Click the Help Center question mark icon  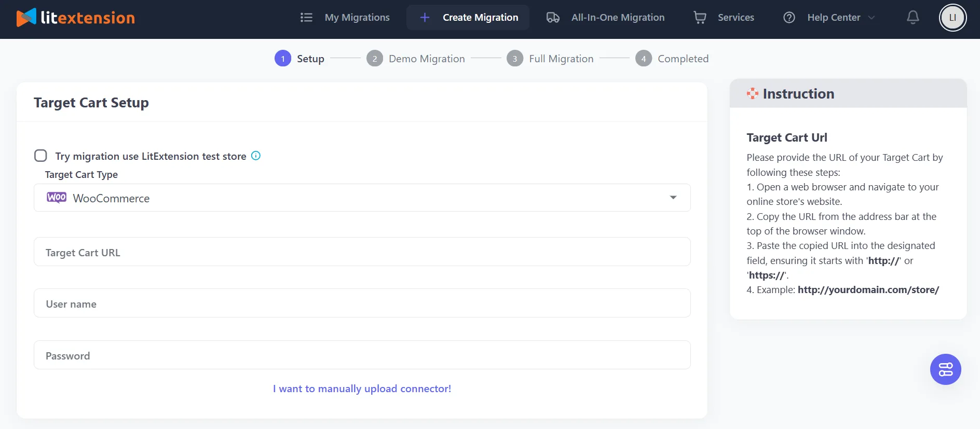[x=789, y=18]
